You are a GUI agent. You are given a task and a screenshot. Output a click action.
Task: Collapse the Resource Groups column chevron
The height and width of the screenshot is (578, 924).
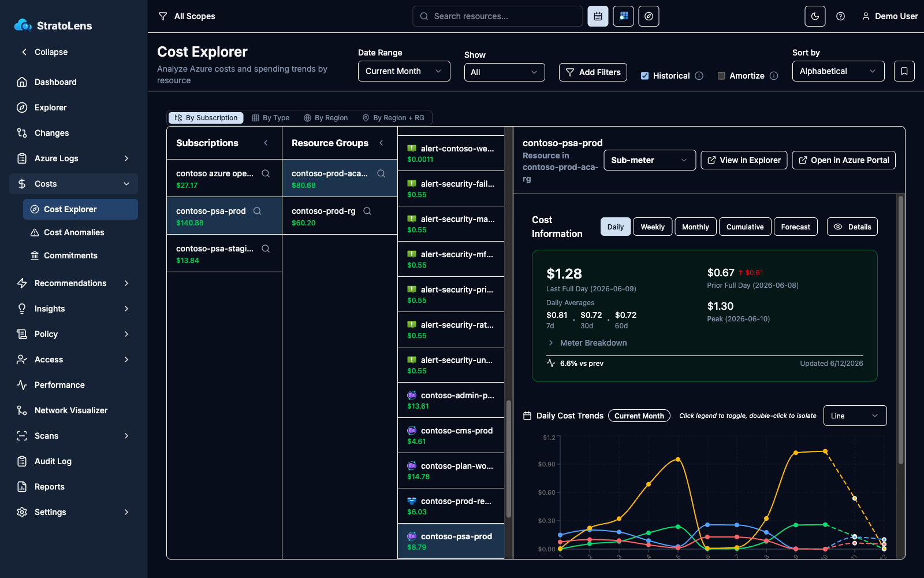click(381, 143)
